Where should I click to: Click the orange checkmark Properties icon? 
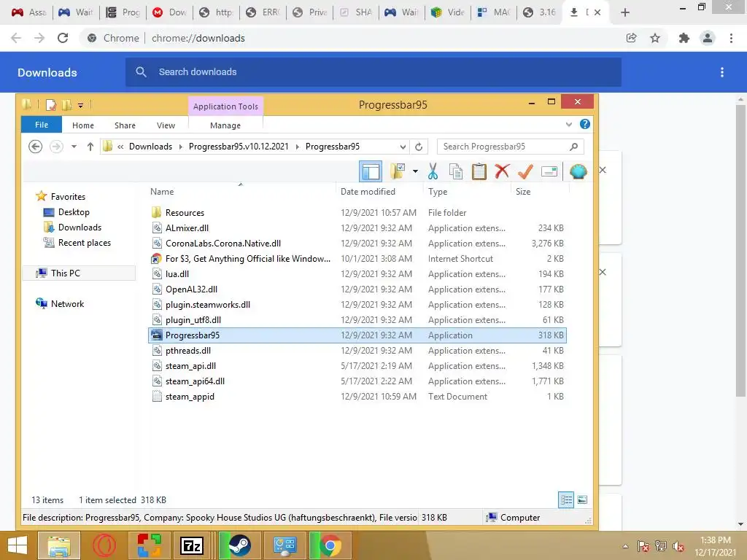[x=525, y=171]
